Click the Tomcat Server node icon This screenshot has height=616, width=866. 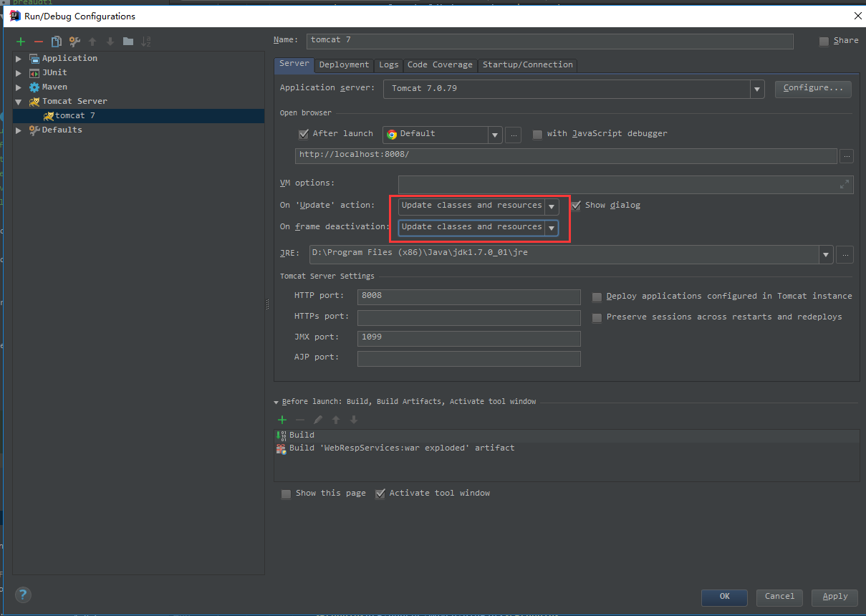[34, 102]
